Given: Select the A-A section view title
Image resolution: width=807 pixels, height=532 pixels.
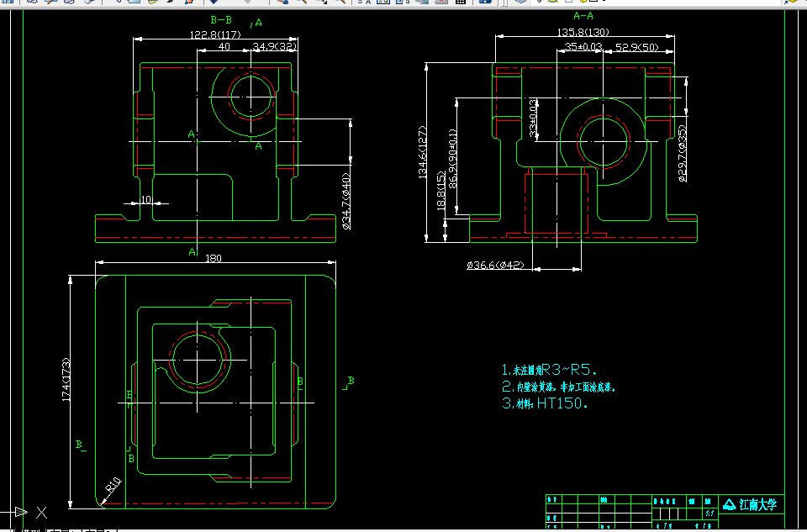Looking at the screenshot, I should click(x=583, y=16).
